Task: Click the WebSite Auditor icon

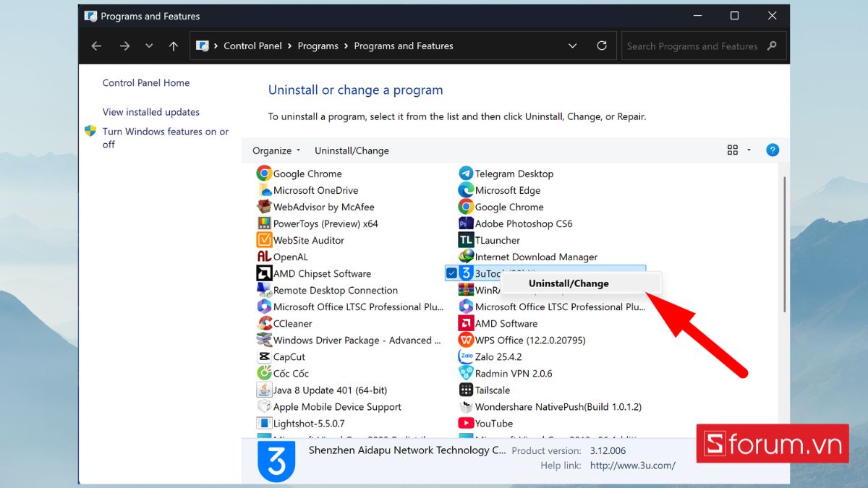Action: 264,240
